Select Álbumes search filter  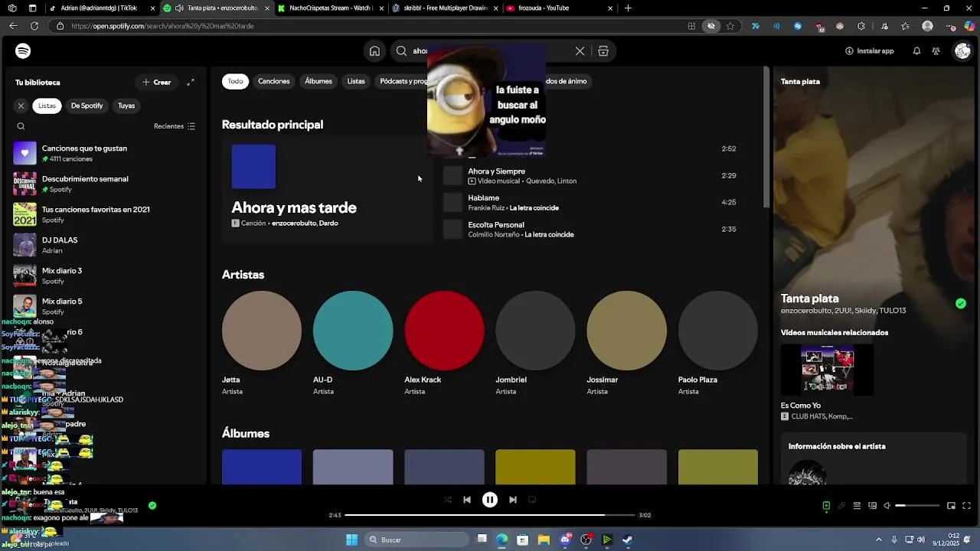[318, 81]
